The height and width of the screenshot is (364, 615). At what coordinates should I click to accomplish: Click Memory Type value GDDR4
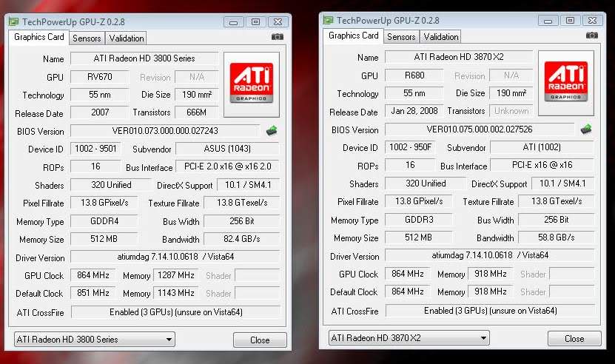tap(104, 220)
